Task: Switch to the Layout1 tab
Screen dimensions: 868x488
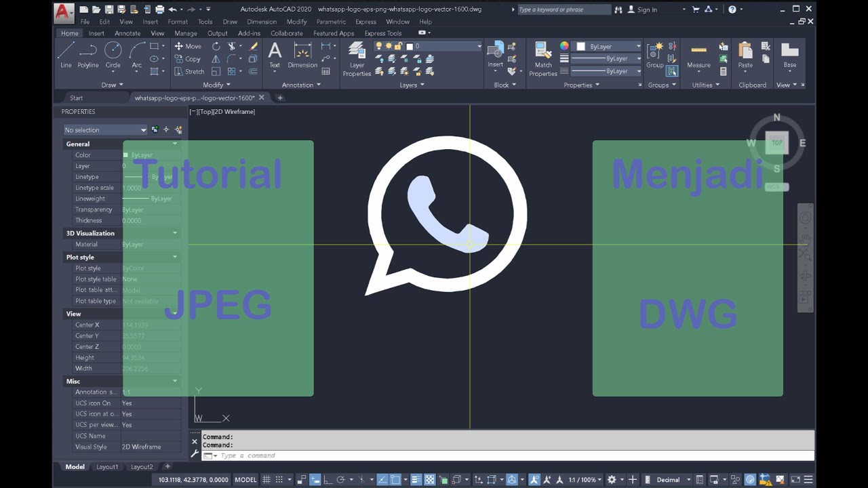Action: pyautogui.click(x=107, y=466)
